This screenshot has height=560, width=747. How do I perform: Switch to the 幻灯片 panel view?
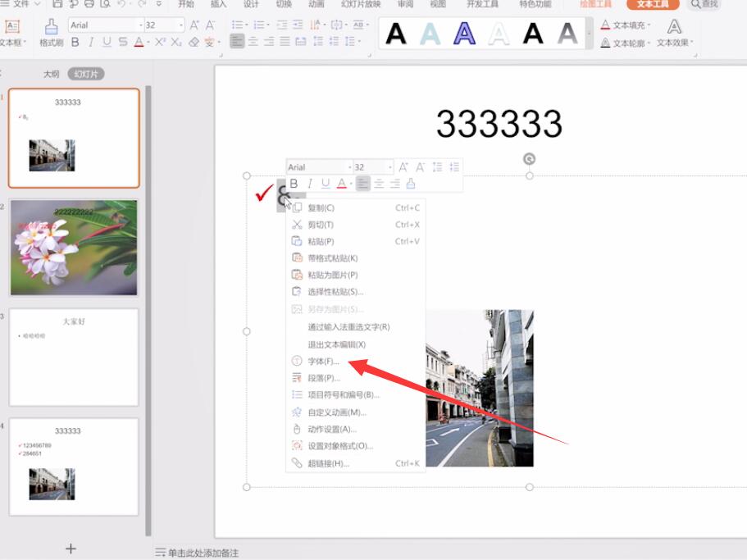(86, 74)
